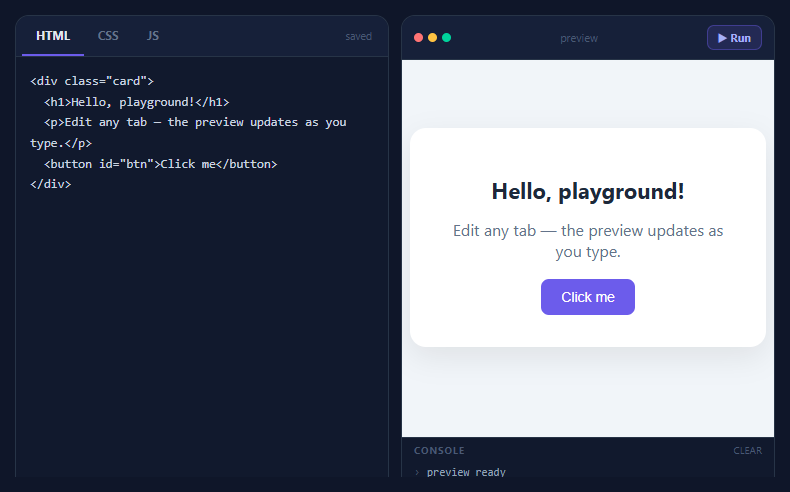Click the yellow window dot
The height and width of the screenshot is (492, 790).
[x=432, y=38]
